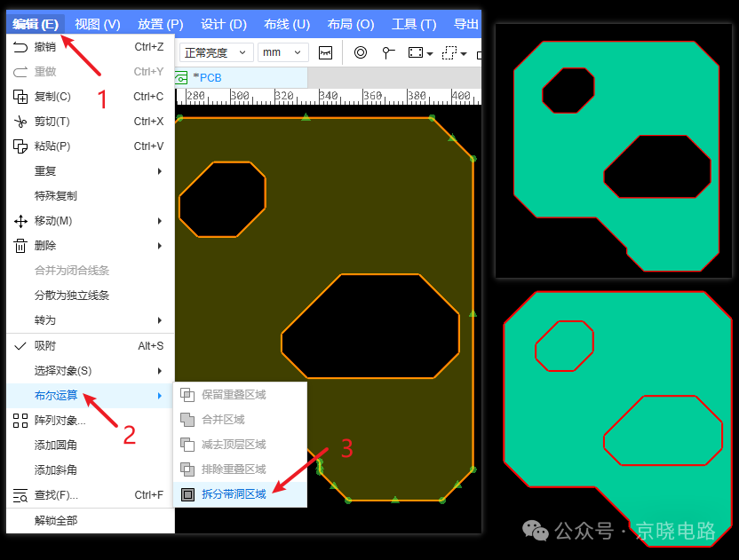739x560 pixels.
Task: Expand the 移动(M) submenu arrow
Action: click(160, 221)
